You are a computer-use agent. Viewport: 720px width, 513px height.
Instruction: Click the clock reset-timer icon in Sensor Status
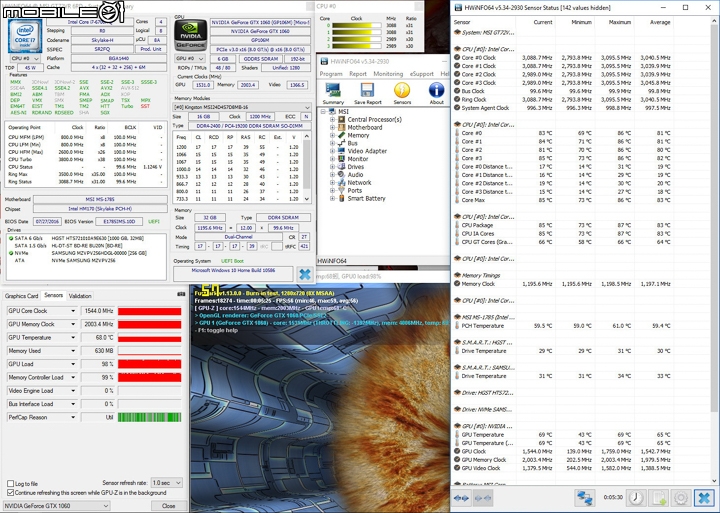[636, 498]
